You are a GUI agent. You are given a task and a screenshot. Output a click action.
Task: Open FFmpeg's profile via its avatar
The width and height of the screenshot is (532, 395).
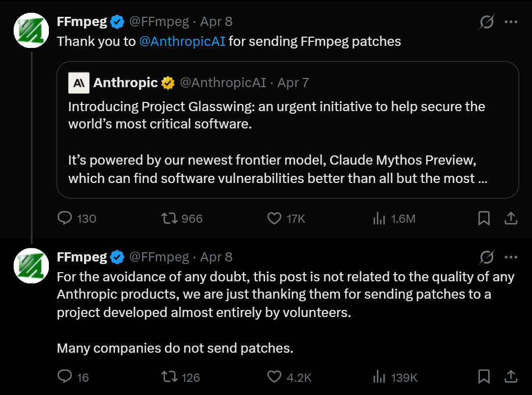coord(31,30)
